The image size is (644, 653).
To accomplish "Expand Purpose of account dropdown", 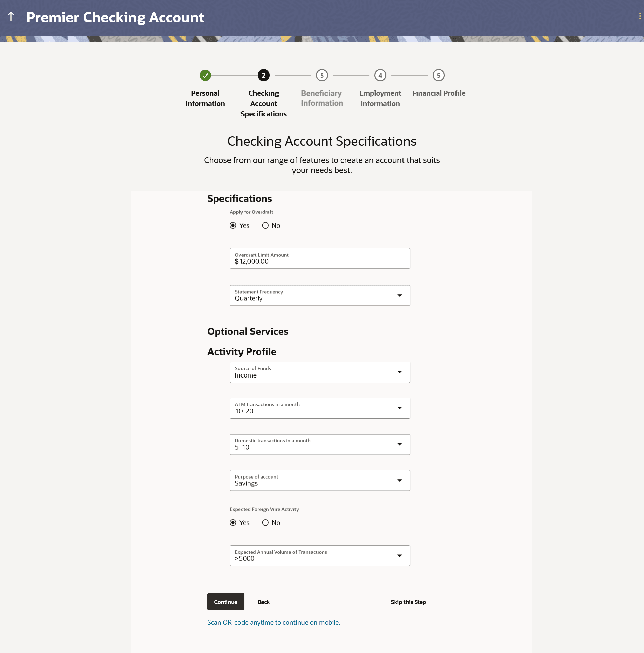I will pos(320,480).
